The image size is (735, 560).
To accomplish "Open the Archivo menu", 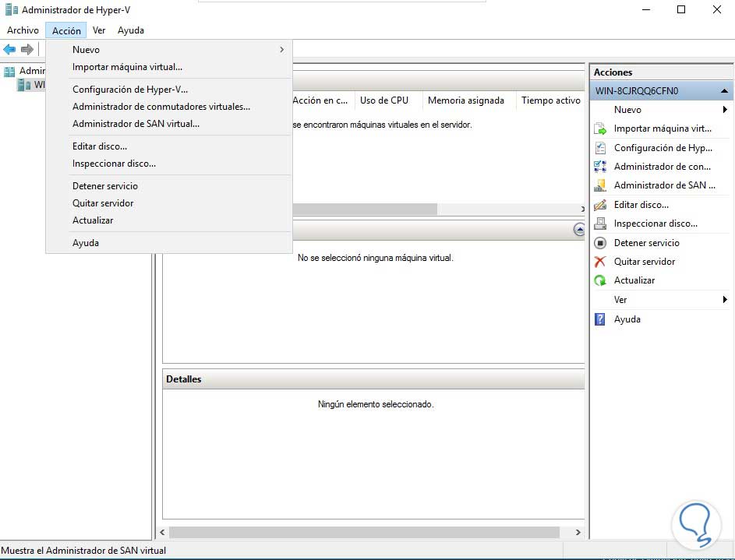I will coord(23,30).
